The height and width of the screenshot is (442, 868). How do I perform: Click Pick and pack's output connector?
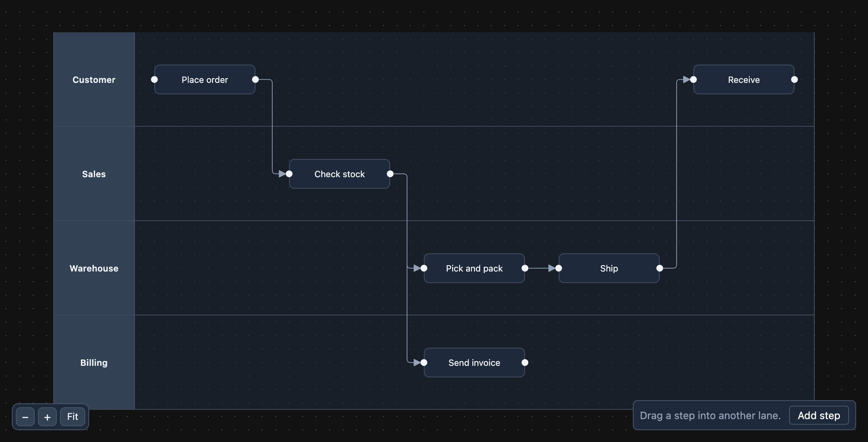525,268
